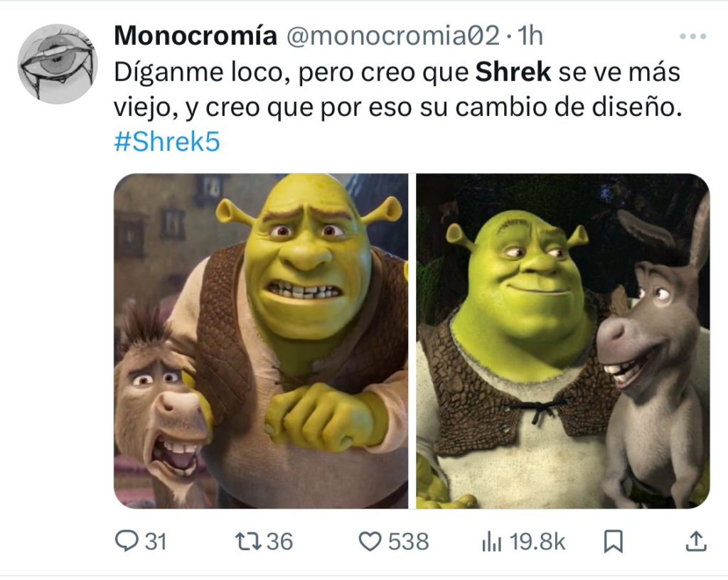Image resolution: width=728 pixels, height=580 pixels.
Task: Bookmark this tweet
Action: [x=614, y=542]
